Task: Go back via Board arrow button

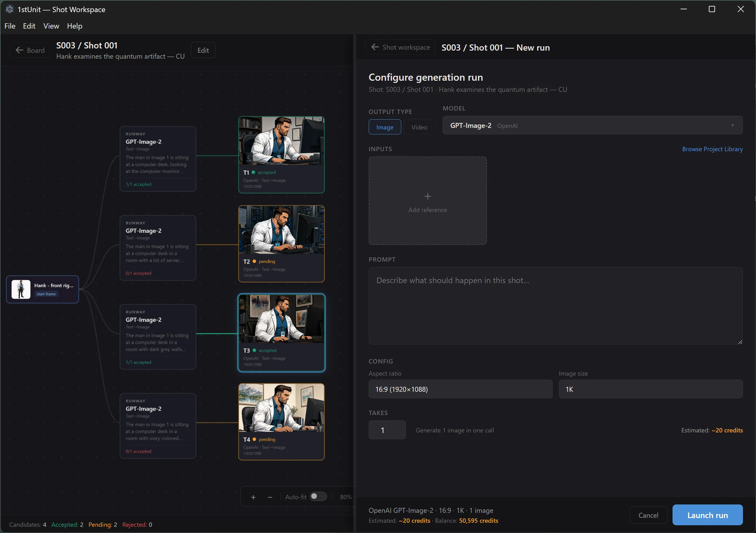Action: pyautogui.click(x=30, y=50)
